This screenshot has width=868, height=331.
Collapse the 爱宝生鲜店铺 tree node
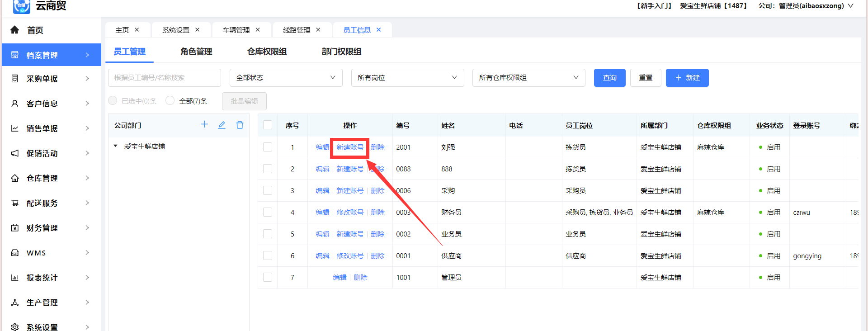pyautogui.click(x=116, y=146)
